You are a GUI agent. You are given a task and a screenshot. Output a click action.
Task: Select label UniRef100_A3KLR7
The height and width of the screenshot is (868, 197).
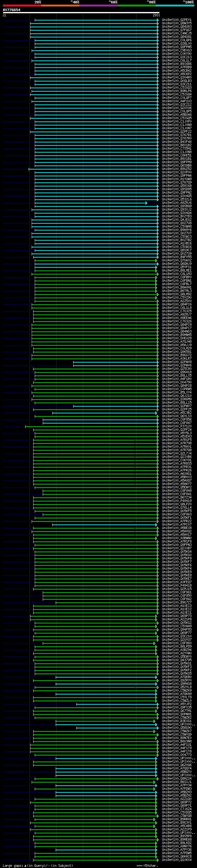tap(176, 358)
